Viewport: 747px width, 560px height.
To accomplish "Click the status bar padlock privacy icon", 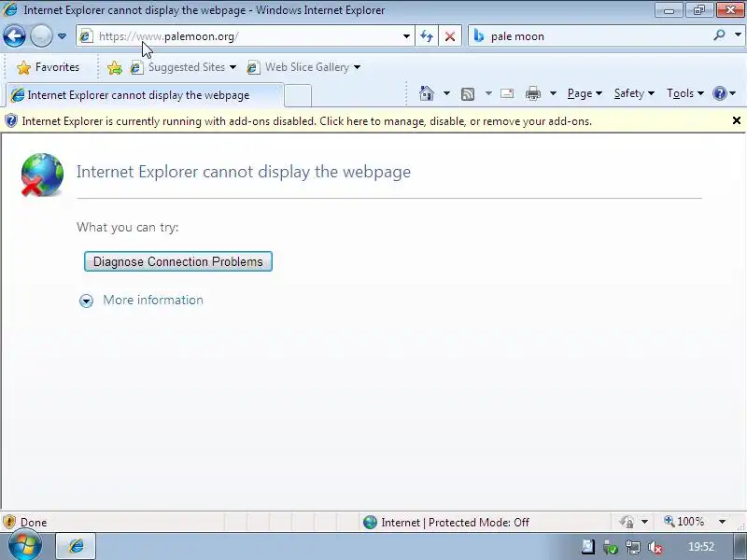I will (x=627, y=522).
